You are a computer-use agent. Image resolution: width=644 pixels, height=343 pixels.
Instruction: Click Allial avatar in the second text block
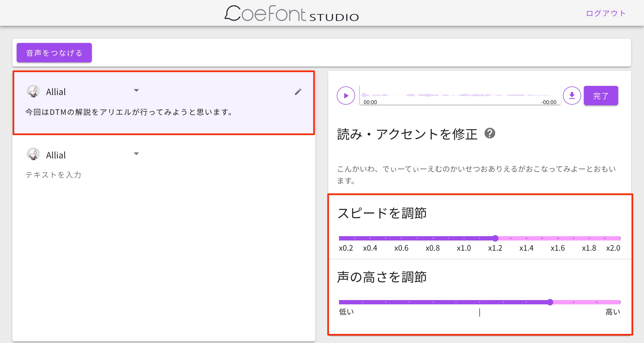(33, 154)
